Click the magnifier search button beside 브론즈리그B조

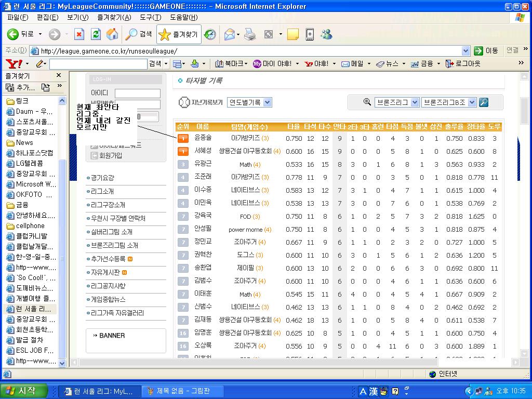click(x=483, y=102)
